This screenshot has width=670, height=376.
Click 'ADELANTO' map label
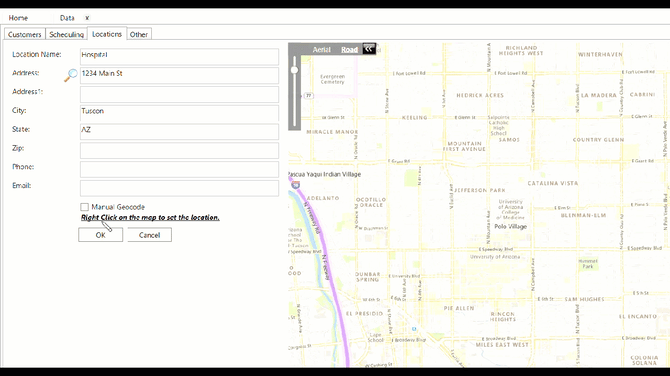323,198
